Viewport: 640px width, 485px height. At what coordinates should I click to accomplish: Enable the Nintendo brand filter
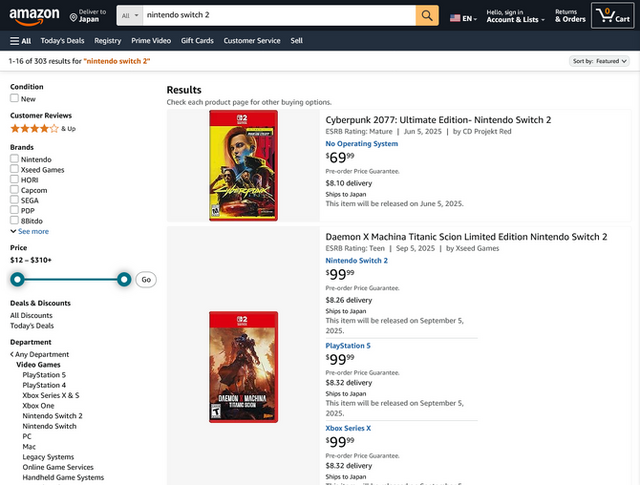tap(14, 160)
